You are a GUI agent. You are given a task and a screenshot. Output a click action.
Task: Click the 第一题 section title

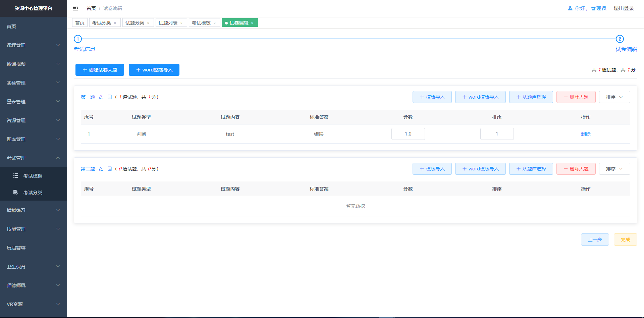[88, 97]
